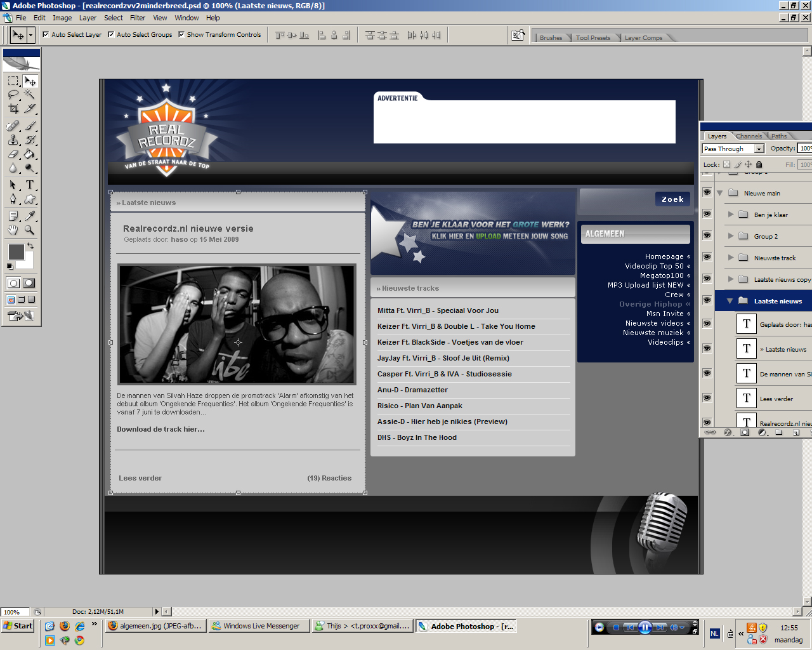The width and height of the screenshot is (812, 650).
Task: Add layer style from Layers panel bottom
Action: 728,432
